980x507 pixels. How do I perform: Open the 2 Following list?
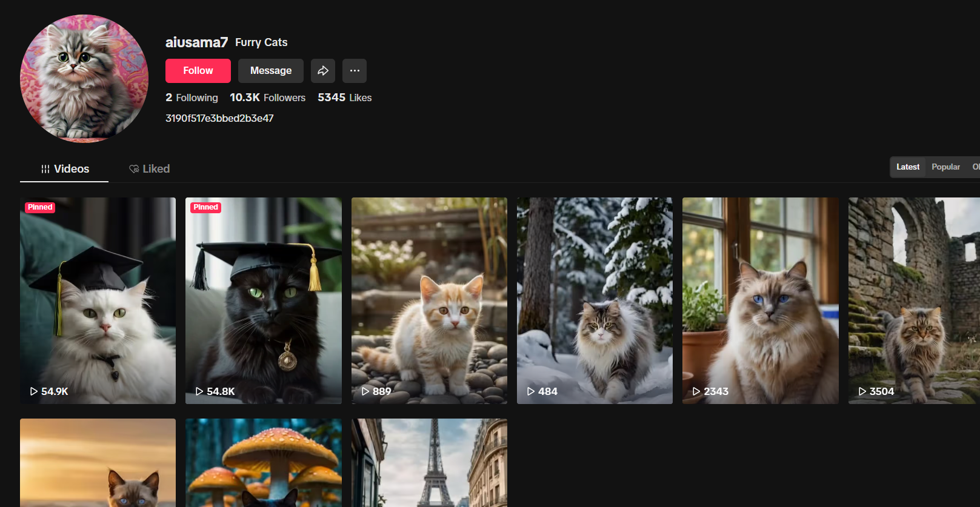[x=192, y=98]
